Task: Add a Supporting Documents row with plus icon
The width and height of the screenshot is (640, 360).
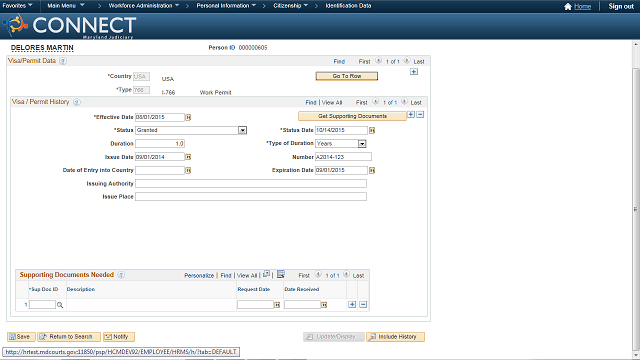Action: (352, 304)
